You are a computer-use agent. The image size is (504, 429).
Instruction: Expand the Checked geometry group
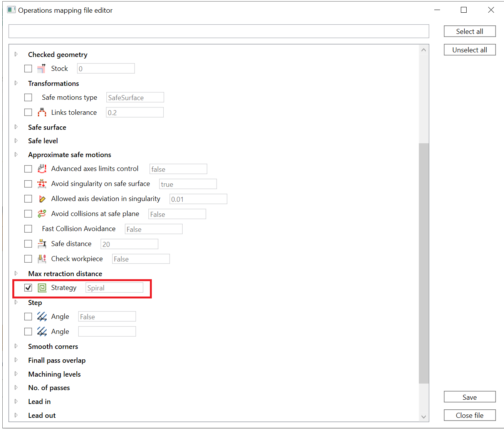tap(16, 54)
